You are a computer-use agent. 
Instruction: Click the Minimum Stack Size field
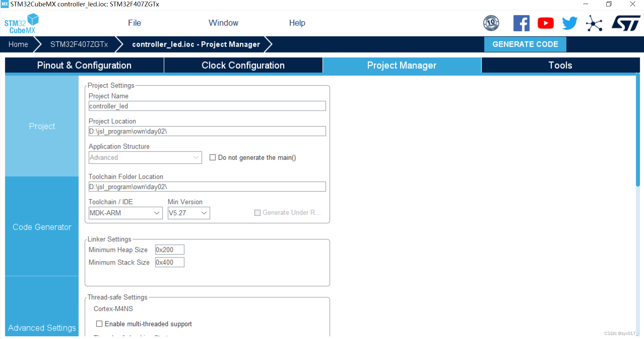(x=170, y=262)
